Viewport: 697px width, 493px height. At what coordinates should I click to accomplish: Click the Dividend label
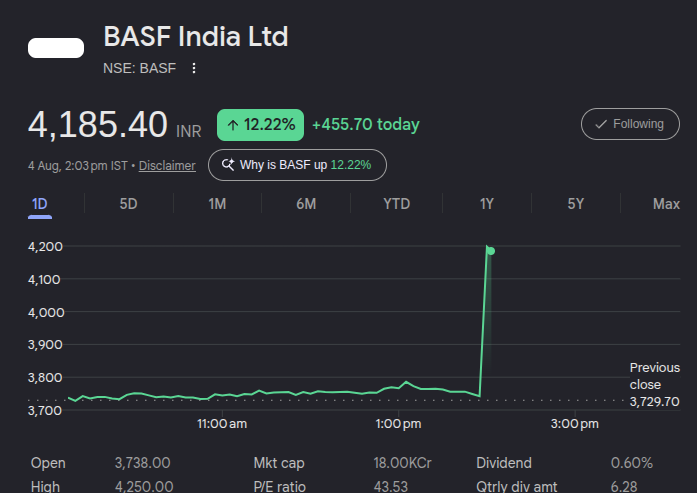point(504,463)
